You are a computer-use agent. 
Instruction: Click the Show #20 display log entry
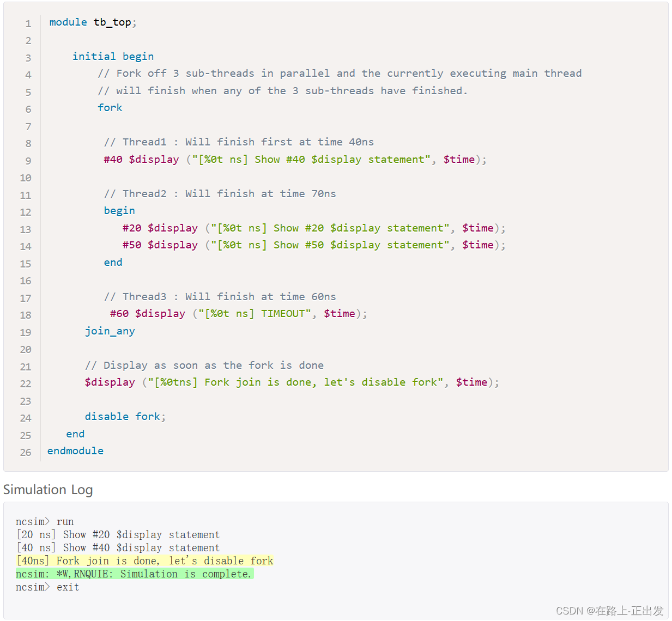[118, 534]
